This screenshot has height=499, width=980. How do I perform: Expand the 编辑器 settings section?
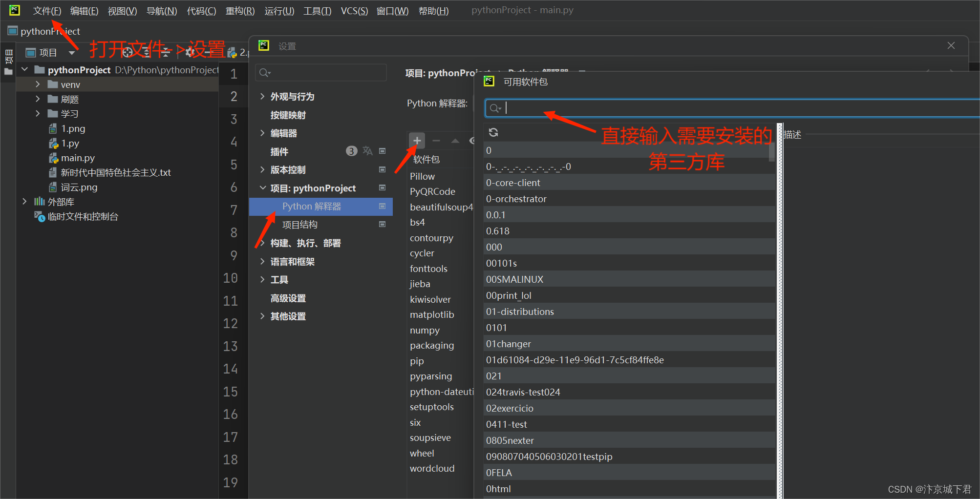(x=262, y=133)
